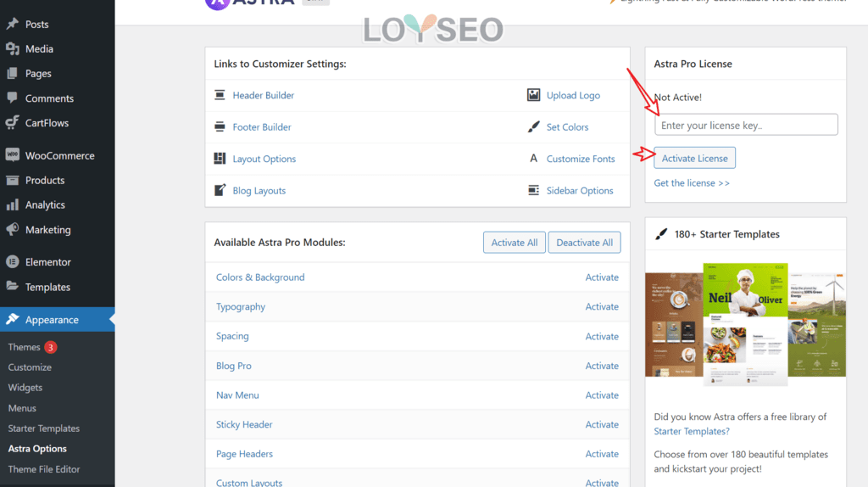Image resolution: width=868 pixels, height=487 pixels.
Task: Activate the Blog Pro module
Action: coord(602,366)
